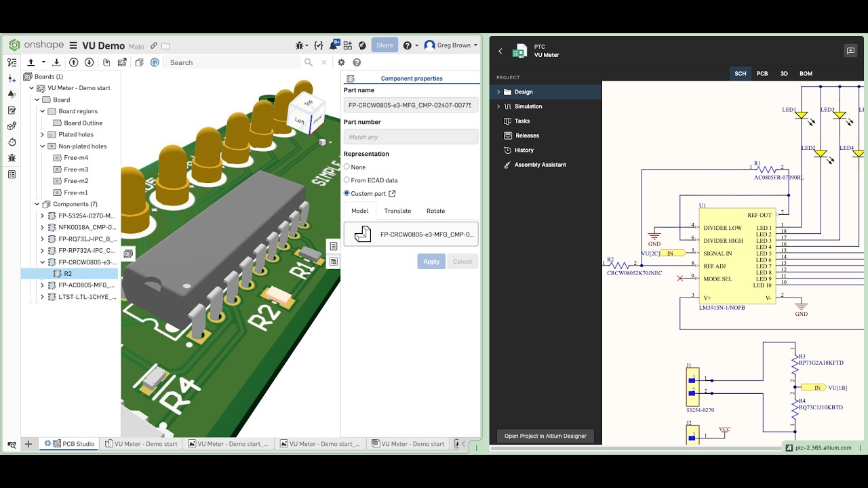
Task: Click the Apply button
Action: (431, 262)
